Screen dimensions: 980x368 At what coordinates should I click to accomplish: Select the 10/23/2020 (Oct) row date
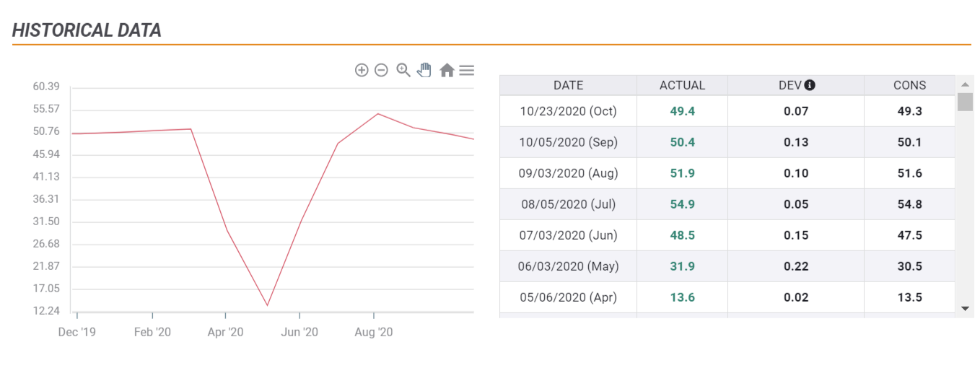point(568,111)
